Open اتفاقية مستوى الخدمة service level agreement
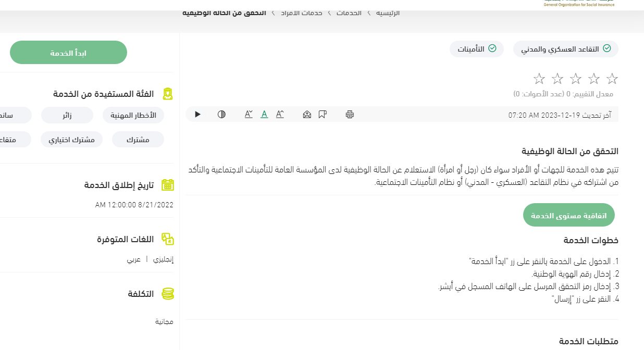This screenshot has width=644, height=350. tap(569, 215)
